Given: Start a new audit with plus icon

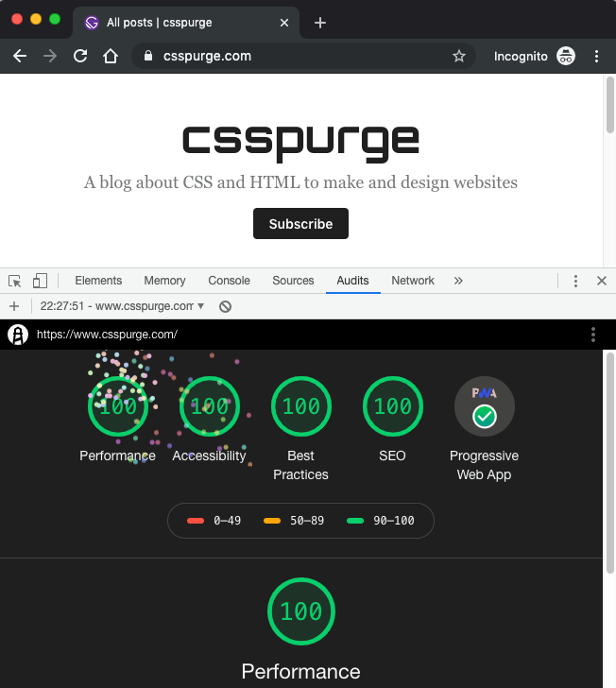Looking at the screenshot, I should (14, 306).
